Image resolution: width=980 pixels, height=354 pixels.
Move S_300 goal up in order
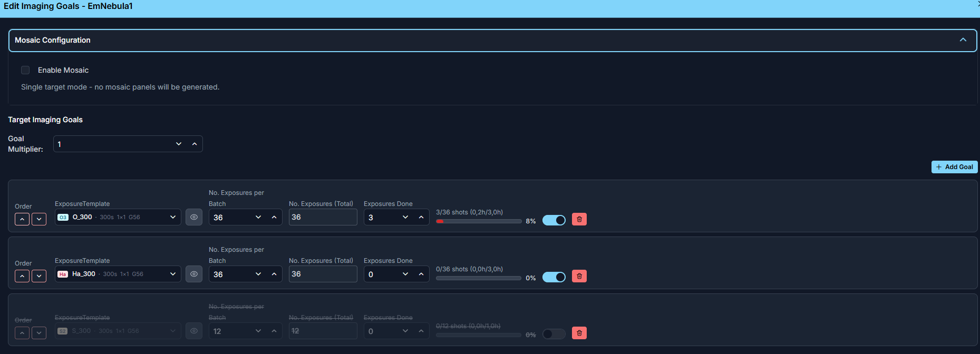[22, 333]
